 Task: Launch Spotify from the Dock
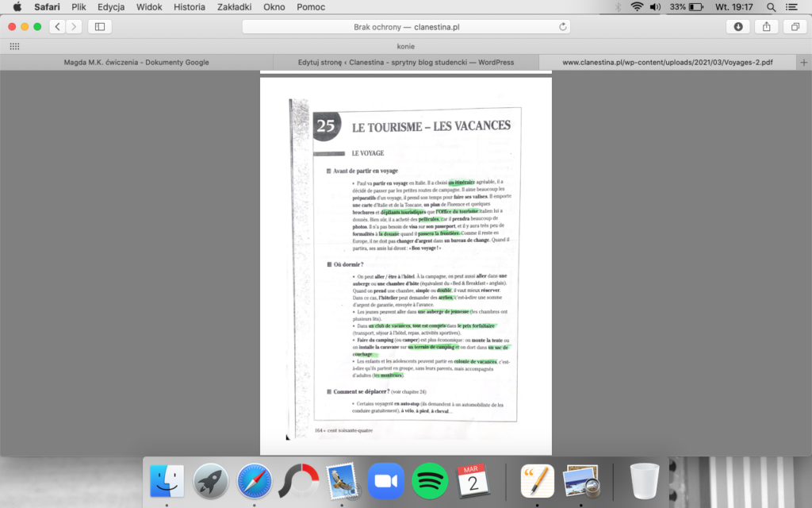click(x=430, y=481)
